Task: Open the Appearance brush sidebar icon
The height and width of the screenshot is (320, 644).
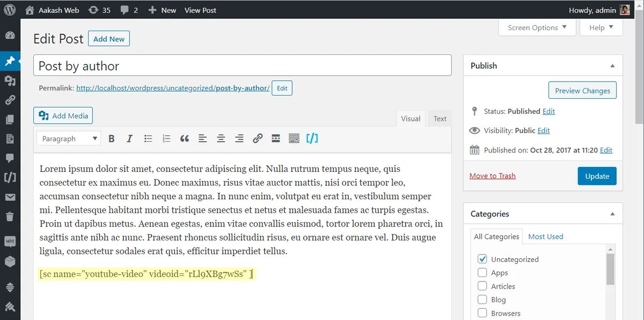Action: [x=10, y=307]
